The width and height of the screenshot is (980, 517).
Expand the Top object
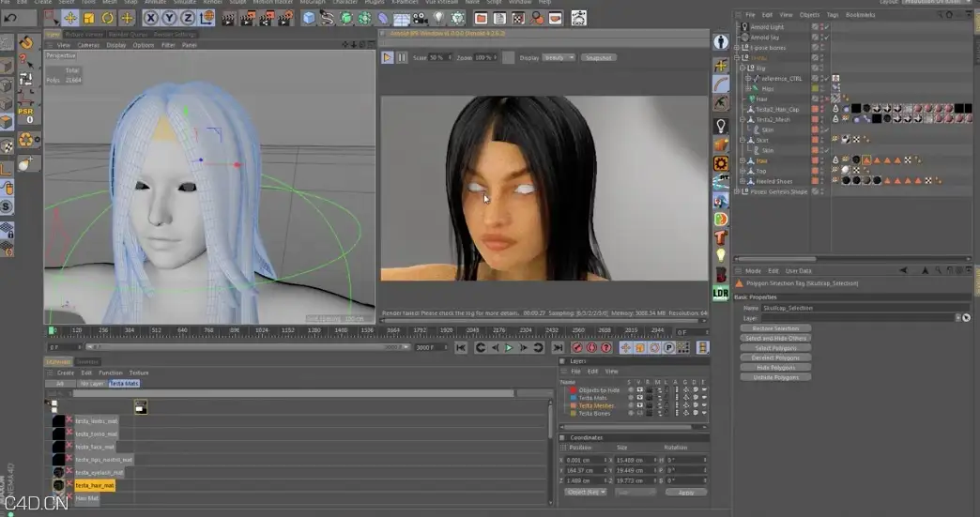click(x=743, y=171)
